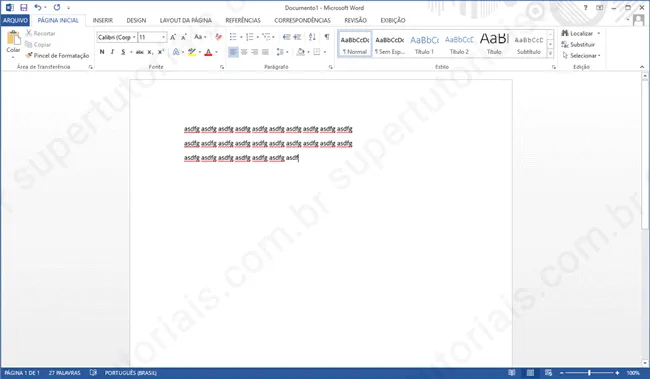Image resolution: width=650 pixels, height=379 pixels.
Task: Increase font size with grow font icon
Action: [x=173, y=37]
